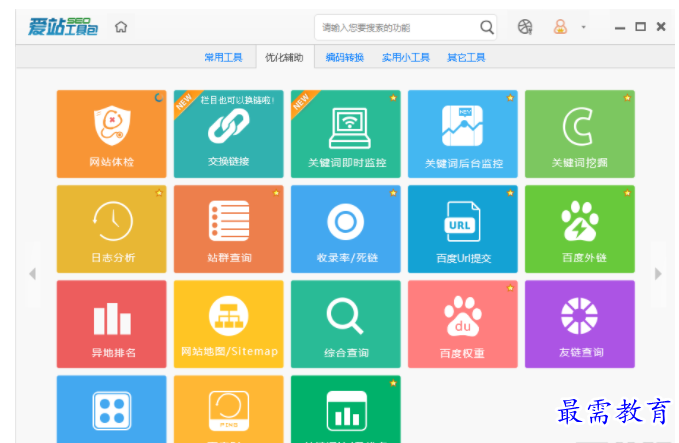Screen dimensions: 679x443
Task: Select the 优化辅助 tab
Action: click(x=284, y=58)
